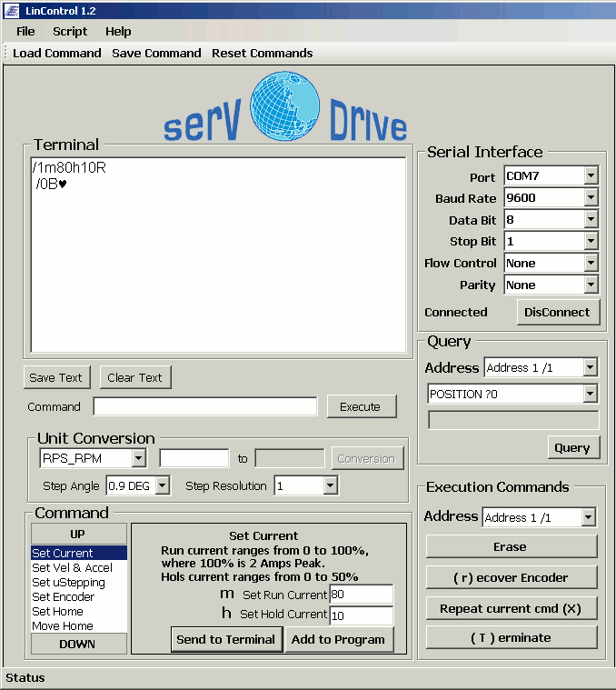Click the DisConnect button
The height and width of the screenshot is (690, 616).
(x=558, y=313)
